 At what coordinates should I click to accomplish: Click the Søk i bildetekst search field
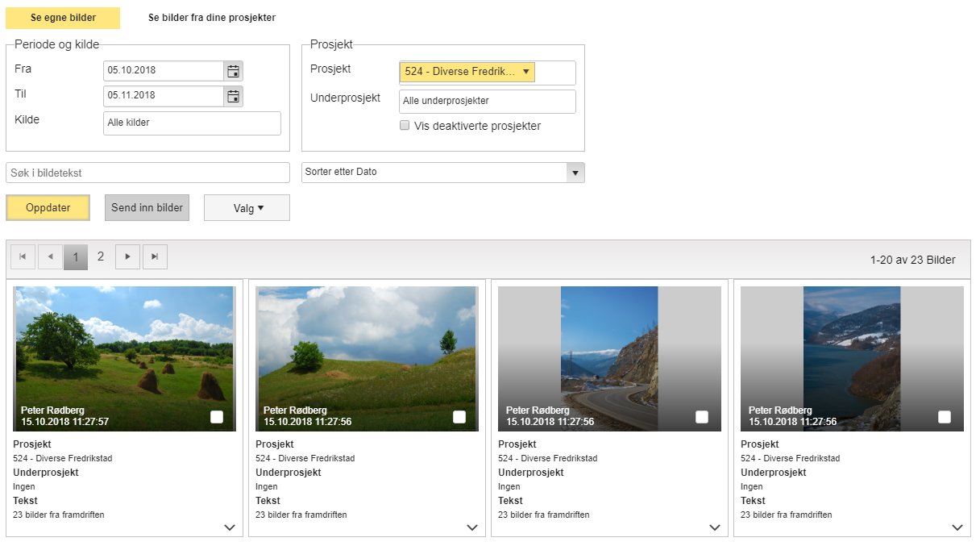pos(147,173)
